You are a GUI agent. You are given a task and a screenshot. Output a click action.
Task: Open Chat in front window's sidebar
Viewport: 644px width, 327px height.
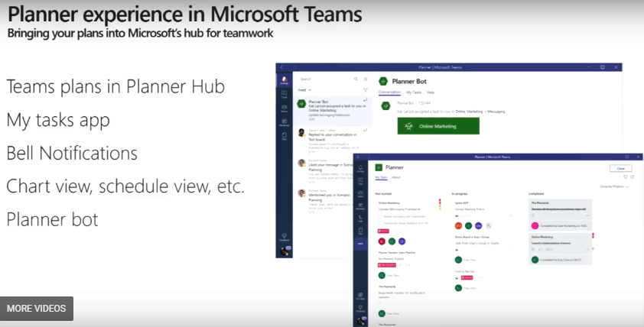point(360,181)
